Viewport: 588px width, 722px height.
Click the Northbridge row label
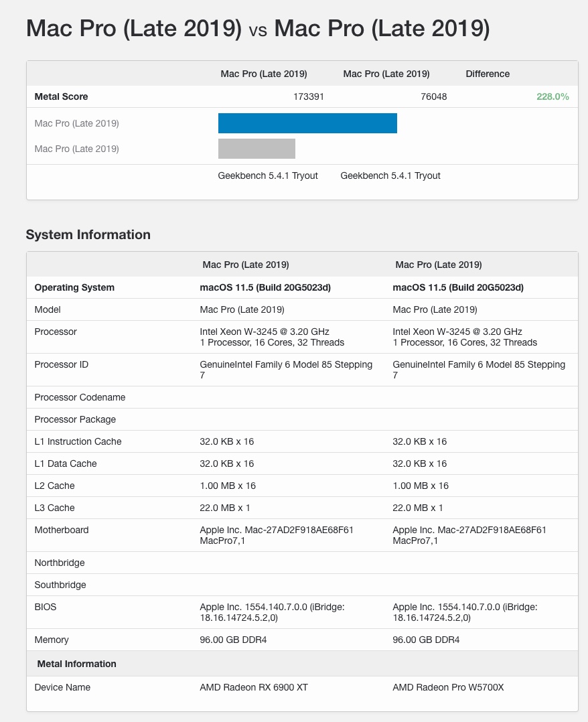(59, 563)
